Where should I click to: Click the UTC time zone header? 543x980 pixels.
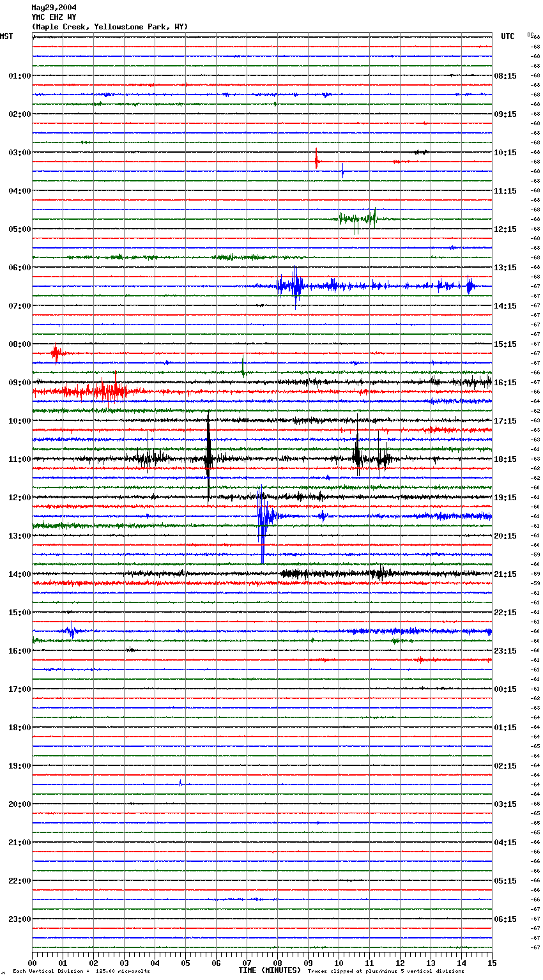pos(508,36)
